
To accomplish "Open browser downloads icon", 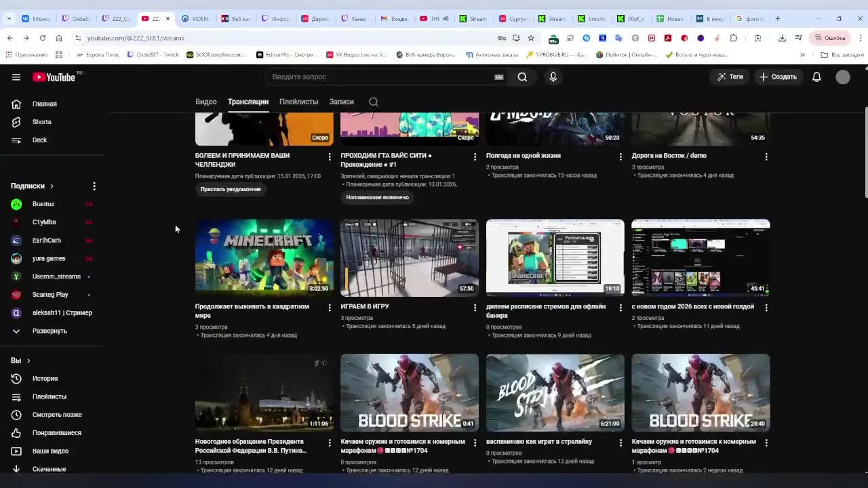I will [782, 39].
